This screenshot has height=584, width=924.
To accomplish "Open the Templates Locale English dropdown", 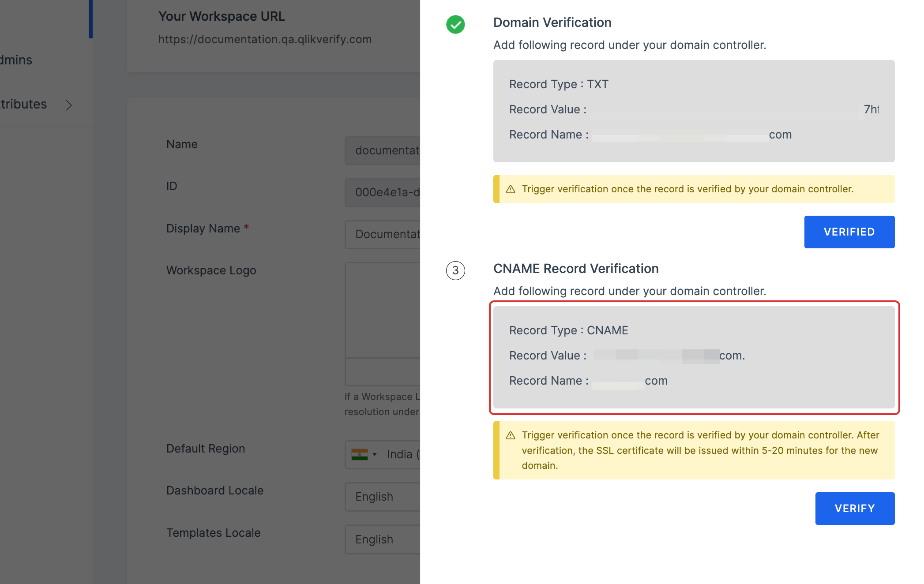I will [383, 539].
